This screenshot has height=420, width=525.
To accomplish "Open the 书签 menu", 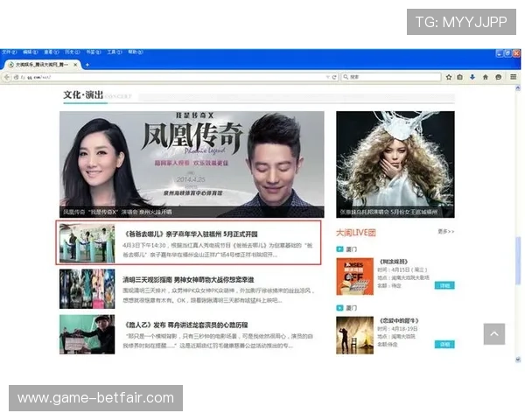I will pos(94,52).
